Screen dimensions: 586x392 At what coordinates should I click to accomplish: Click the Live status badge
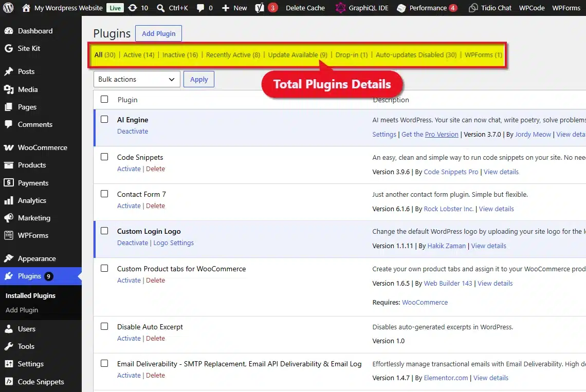pos(115,8)
